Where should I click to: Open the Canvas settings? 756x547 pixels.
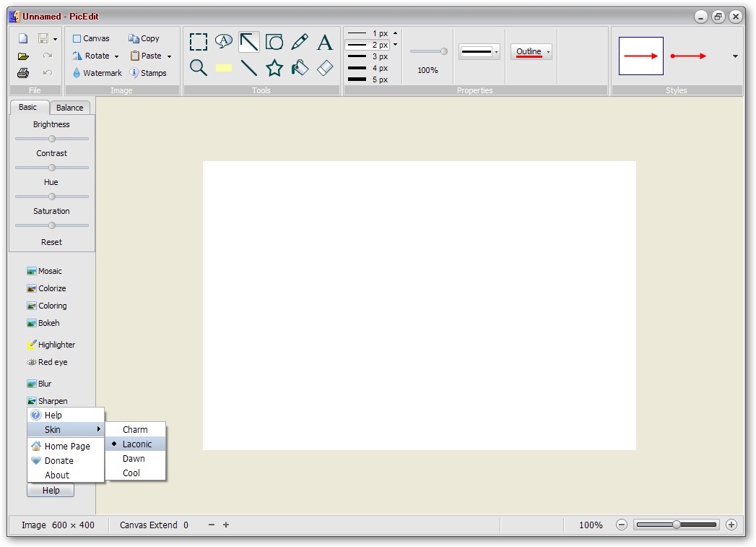[91, 38]
